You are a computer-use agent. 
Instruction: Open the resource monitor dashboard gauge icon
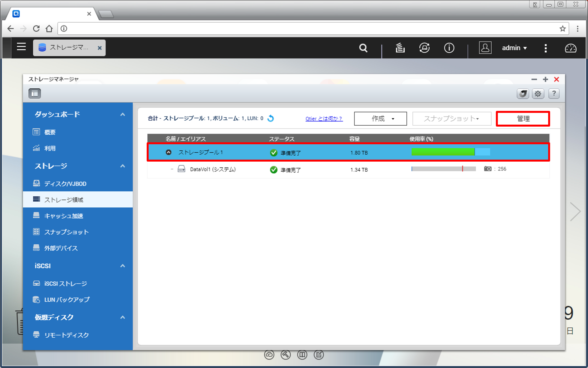pyautogui.click(x=570, y=48)
